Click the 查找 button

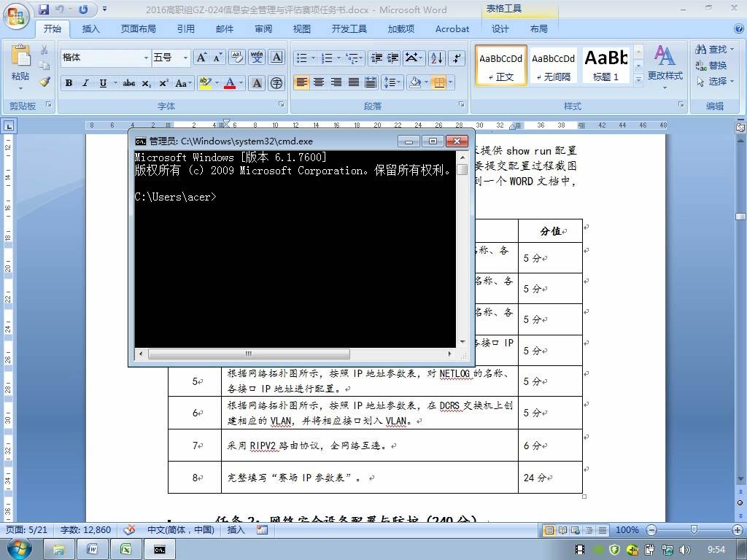click(715, 49)
